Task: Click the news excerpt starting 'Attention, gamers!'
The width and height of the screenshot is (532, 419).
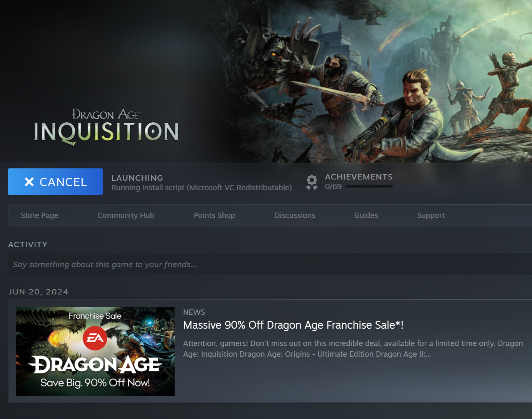Action: [x=353, y=349]
